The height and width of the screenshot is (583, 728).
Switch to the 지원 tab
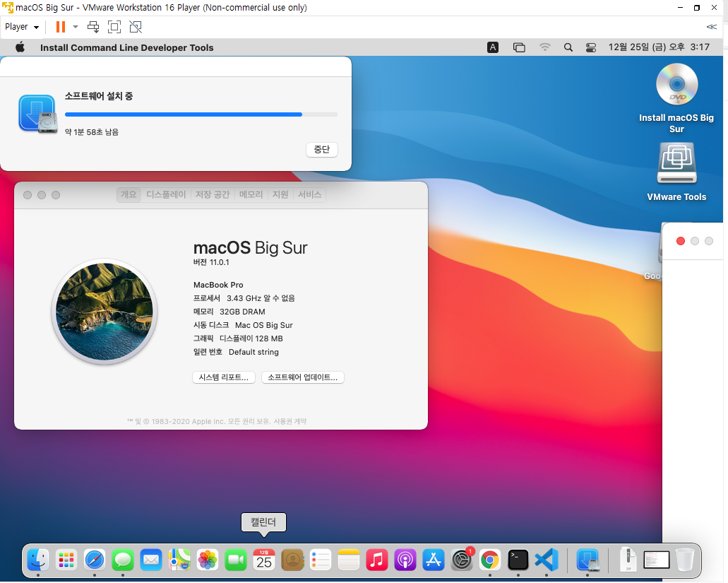[x=280, y=194]
